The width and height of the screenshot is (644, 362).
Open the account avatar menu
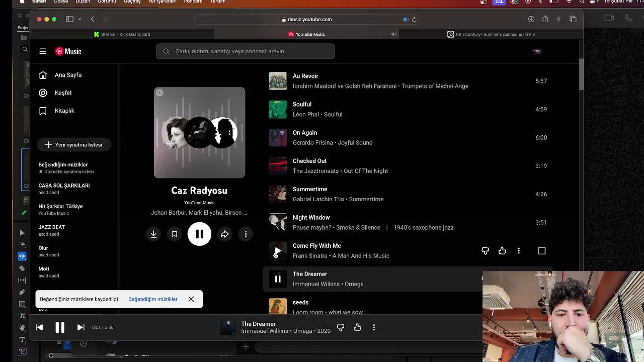tap(537, 51)
